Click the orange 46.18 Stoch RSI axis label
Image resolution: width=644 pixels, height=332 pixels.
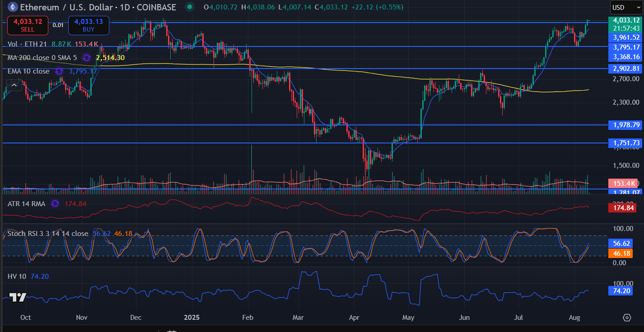click(x=621, y=253)
